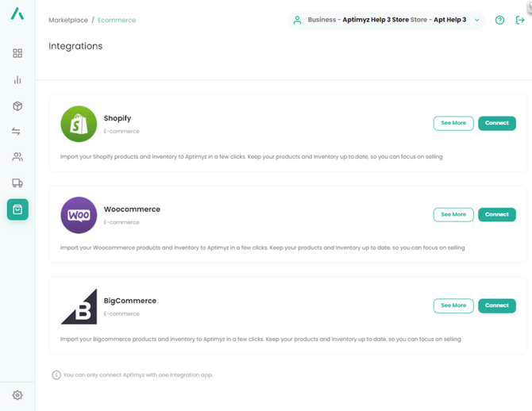Connect the Shopify integration
Viewport: 532px width, 411px height.
coord(497,123)
